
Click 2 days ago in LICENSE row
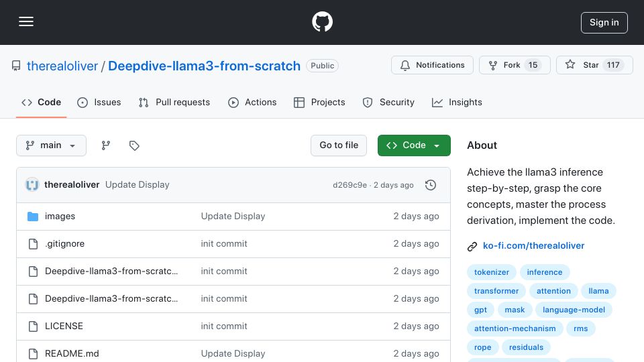[416, 326]
